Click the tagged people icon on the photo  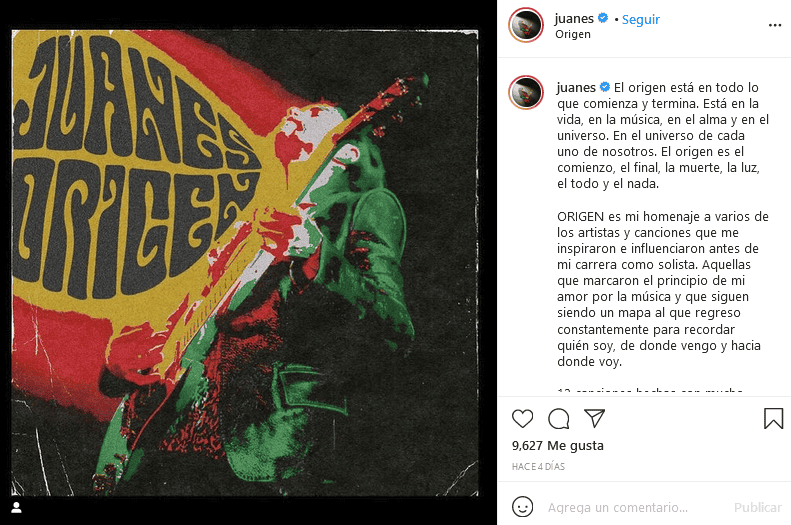[x=17, y=507]
